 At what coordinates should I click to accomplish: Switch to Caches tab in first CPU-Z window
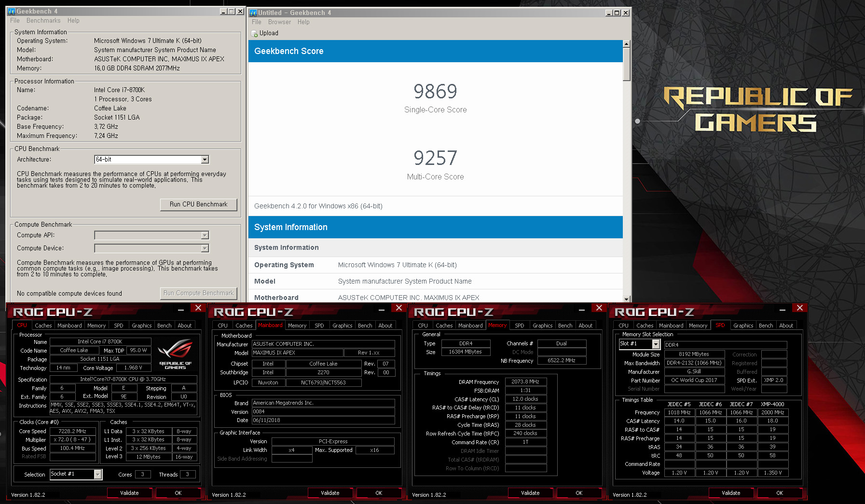point(43,326)
